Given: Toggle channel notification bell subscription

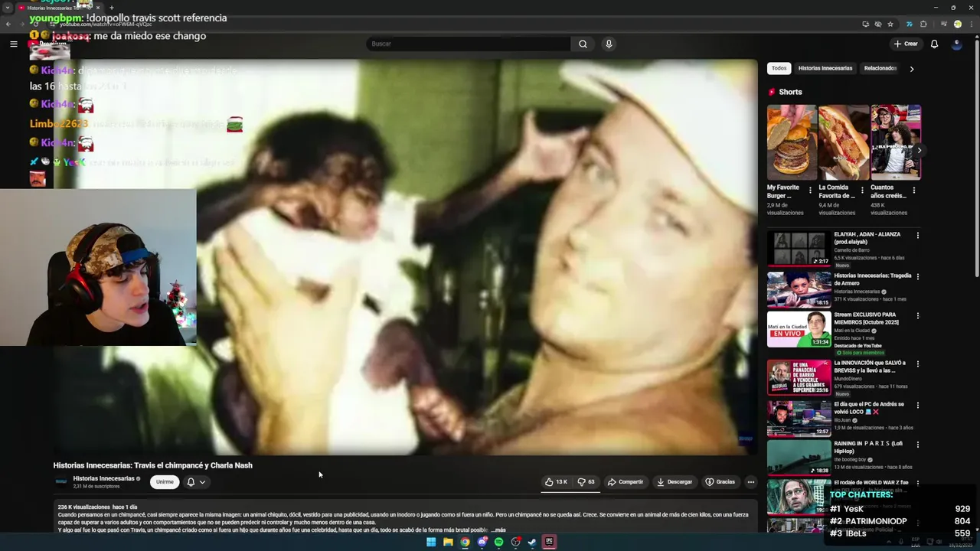Looking at the screenshot, I should (x=191, y=481).
